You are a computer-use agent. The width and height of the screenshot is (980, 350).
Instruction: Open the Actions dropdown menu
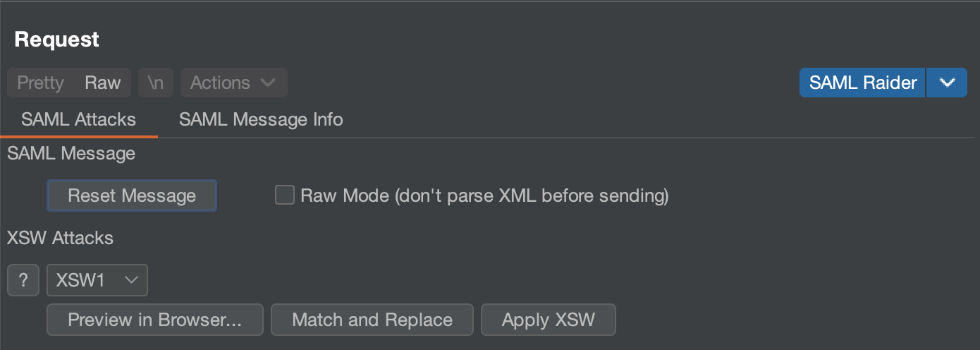[233, 83]
